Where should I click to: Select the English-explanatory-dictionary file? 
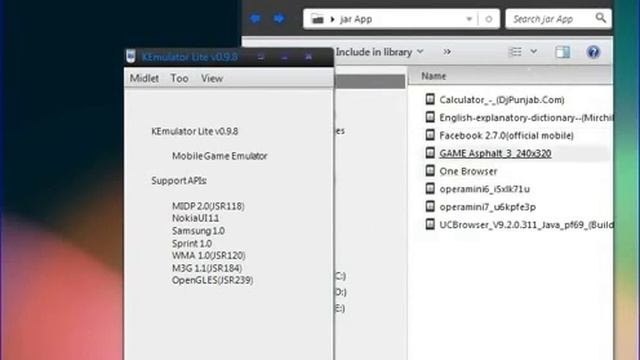[526, 118]
